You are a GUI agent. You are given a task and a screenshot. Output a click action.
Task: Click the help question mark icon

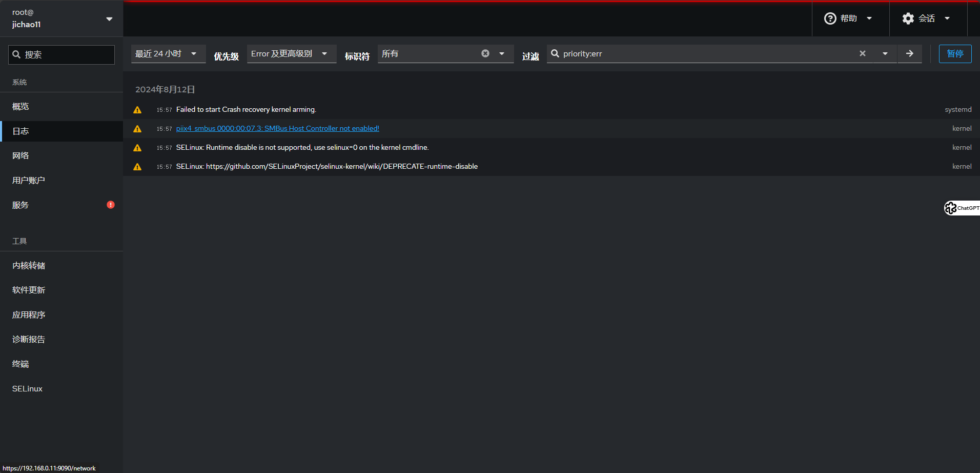click(830, 18)
